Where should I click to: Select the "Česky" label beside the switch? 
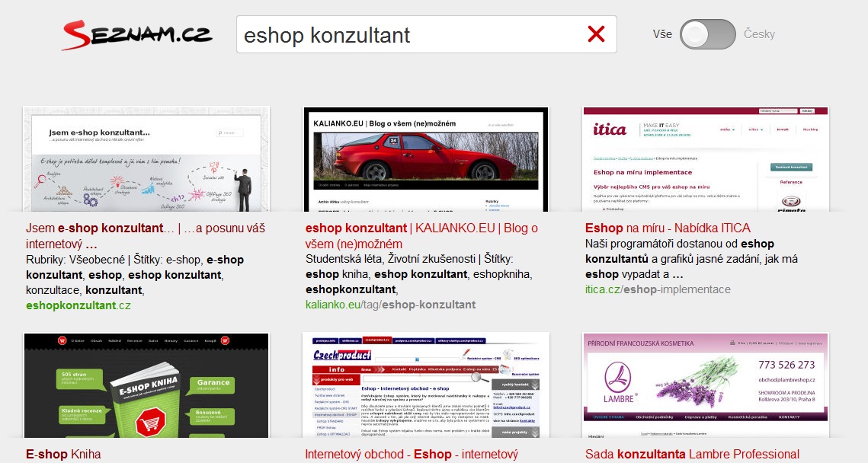click(x=759, y=34)
